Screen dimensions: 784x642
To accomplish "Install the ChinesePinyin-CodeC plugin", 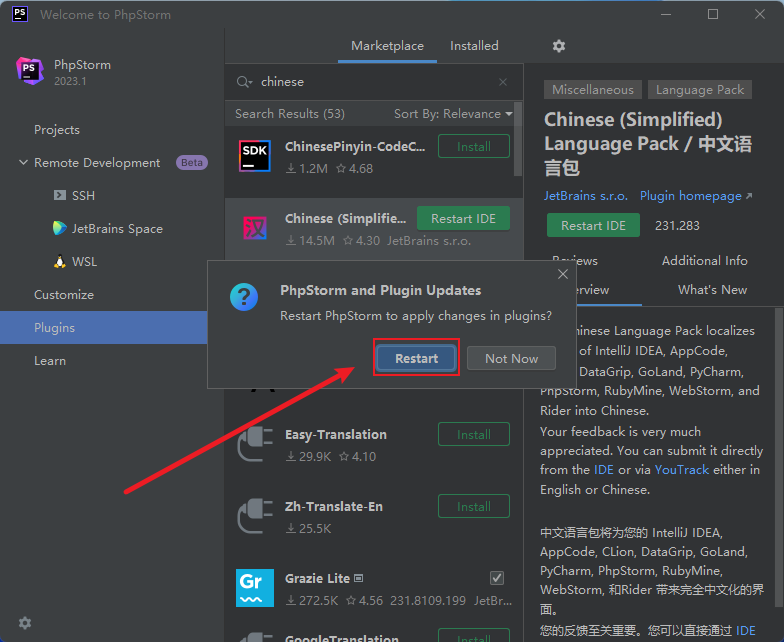I will [474, 146].
